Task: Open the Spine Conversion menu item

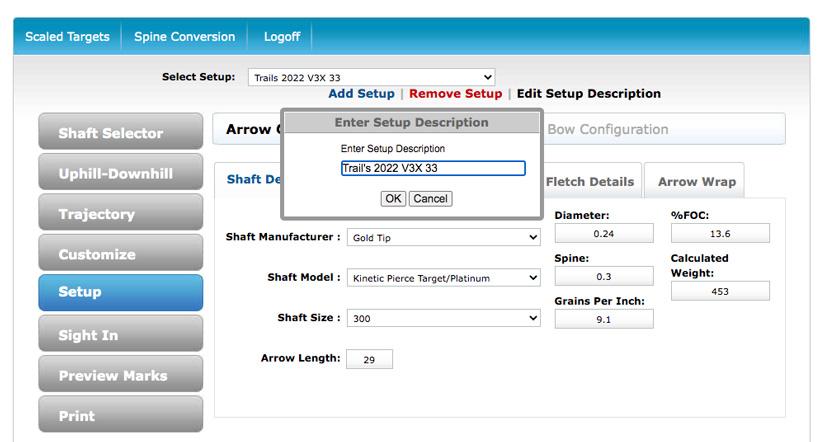Action: point(184,37)
